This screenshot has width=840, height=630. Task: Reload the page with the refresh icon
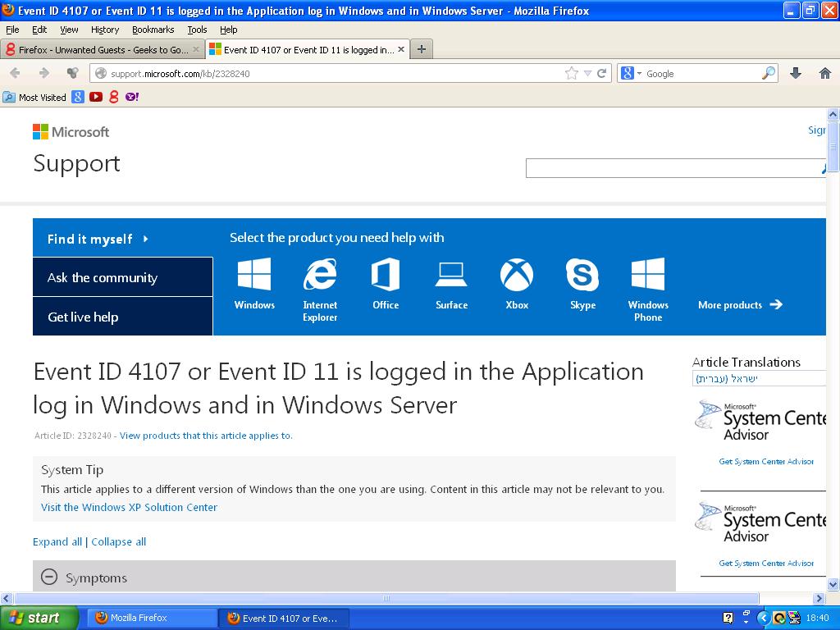pyautogui.click(x=601, y=73)
